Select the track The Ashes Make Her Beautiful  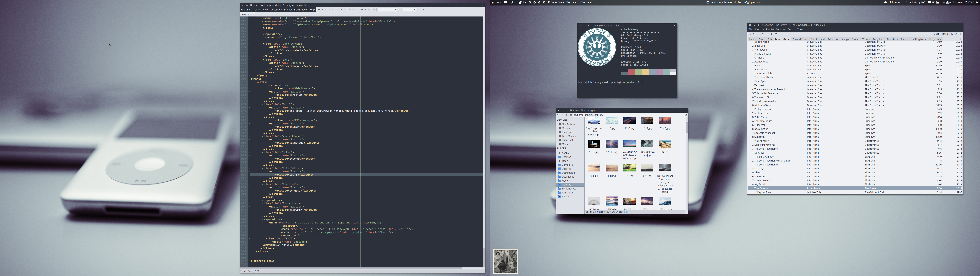point(855,90)
